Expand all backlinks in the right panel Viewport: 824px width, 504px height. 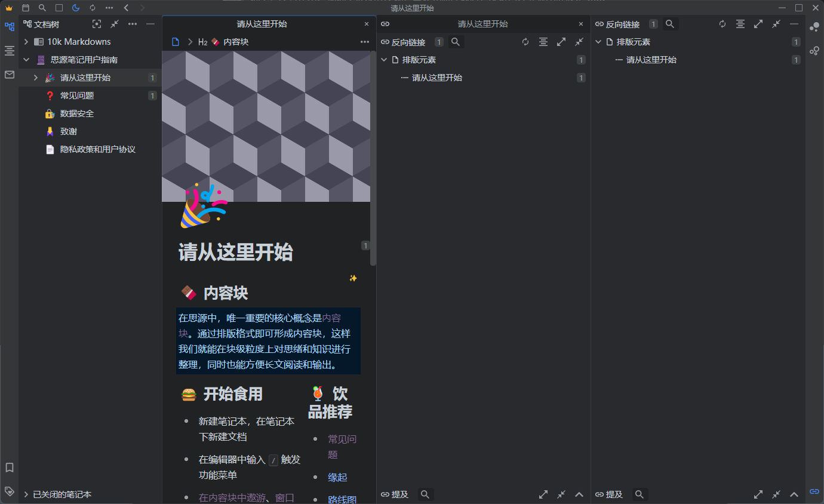[x=758, y=24]
